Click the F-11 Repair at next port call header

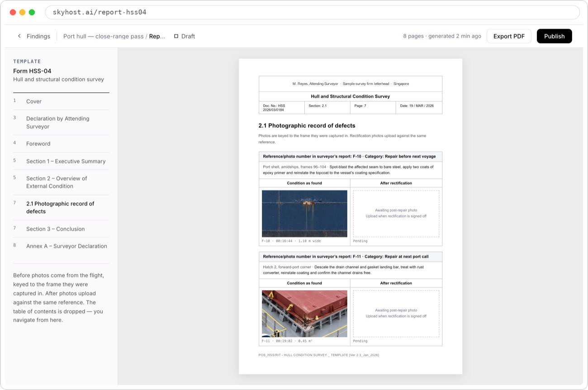351,257
